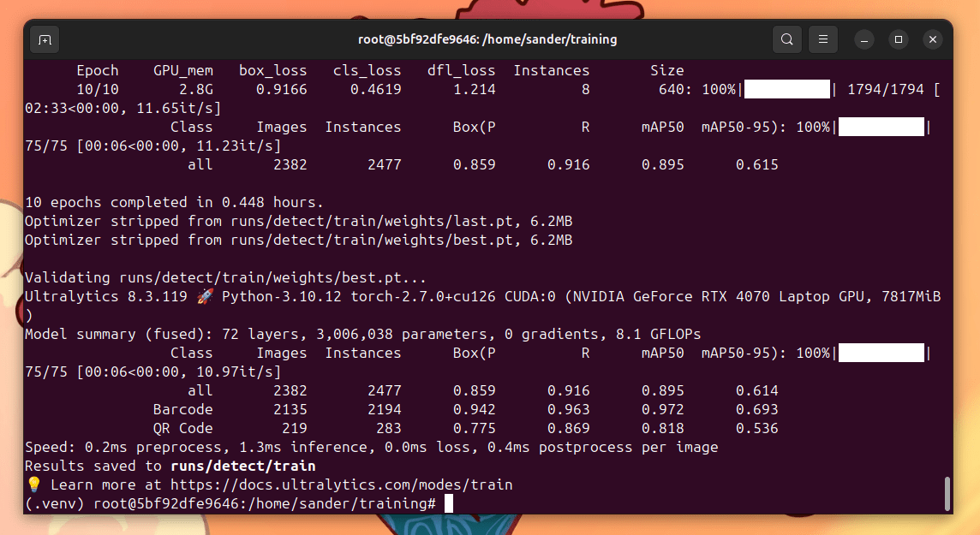Click the Epoch column header
980x535 pixels.
pos(98,70)
